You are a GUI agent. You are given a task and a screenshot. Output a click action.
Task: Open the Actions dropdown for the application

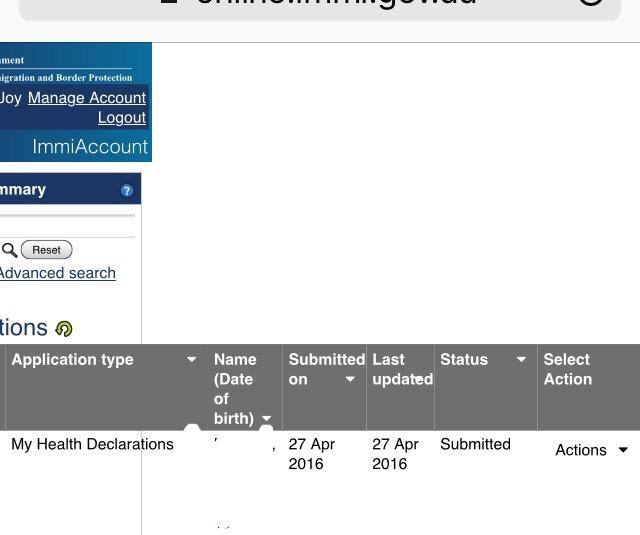coord(592,451)
